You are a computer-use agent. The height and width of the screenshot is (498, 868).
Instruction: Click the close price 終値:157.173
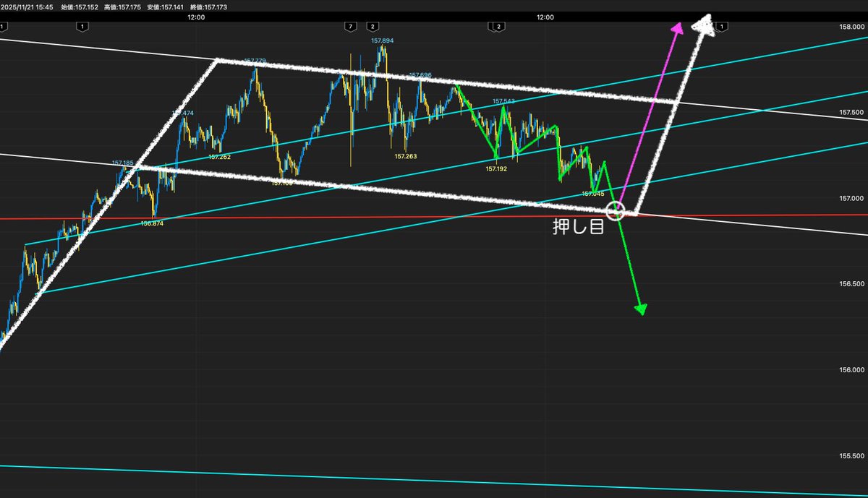pyautogui.click(x=208, y=7)
